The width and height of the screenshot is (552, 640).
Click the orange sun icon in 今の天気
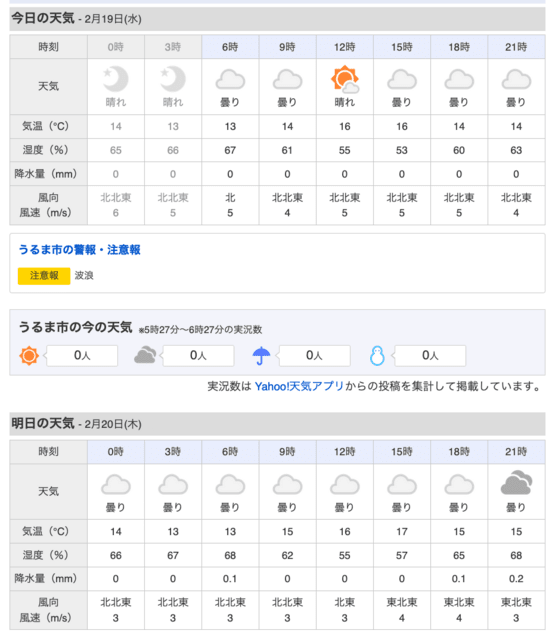click(x=29, y=356)
